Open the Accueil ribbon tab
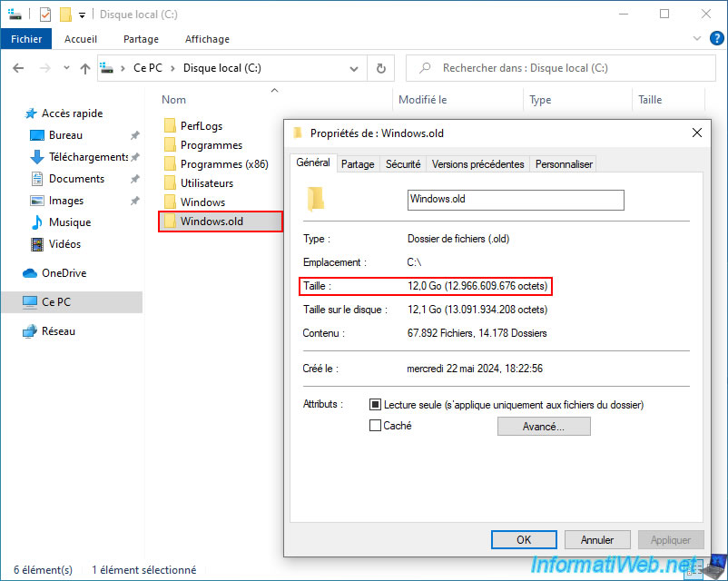The width and height of the screenshot is (728, 581). pos(81,39)
